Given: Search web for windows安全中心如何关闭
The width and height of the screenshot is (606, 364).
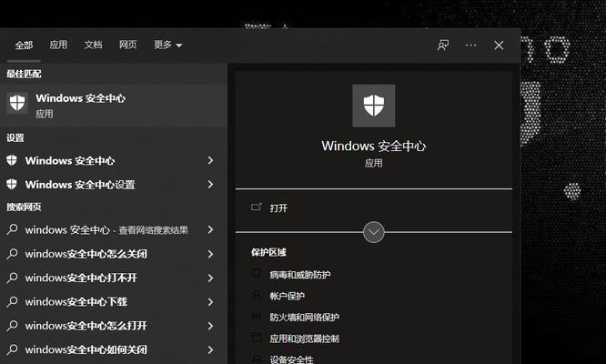Looking at the screenshot, I should (86, 349).
